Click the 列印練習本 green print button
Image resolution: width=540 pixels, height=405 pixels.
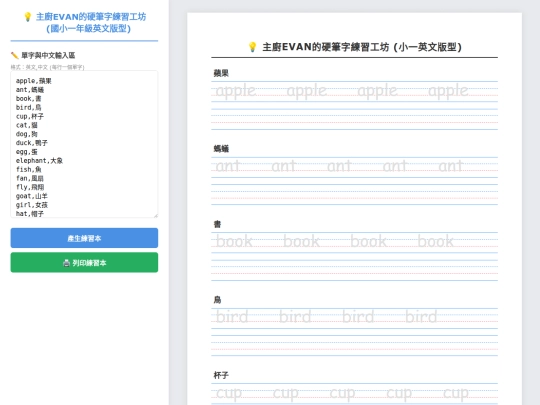(x=84, y=263)
